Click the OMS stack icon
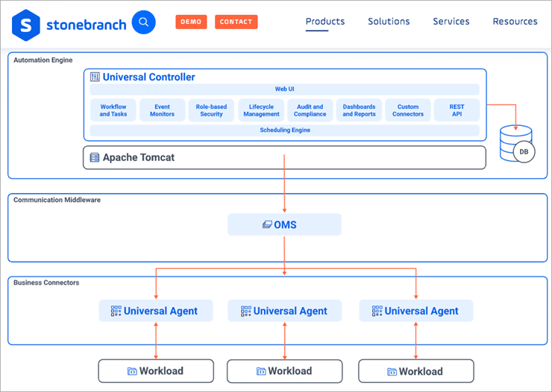The image size is (552, 392). coord(267,224)
